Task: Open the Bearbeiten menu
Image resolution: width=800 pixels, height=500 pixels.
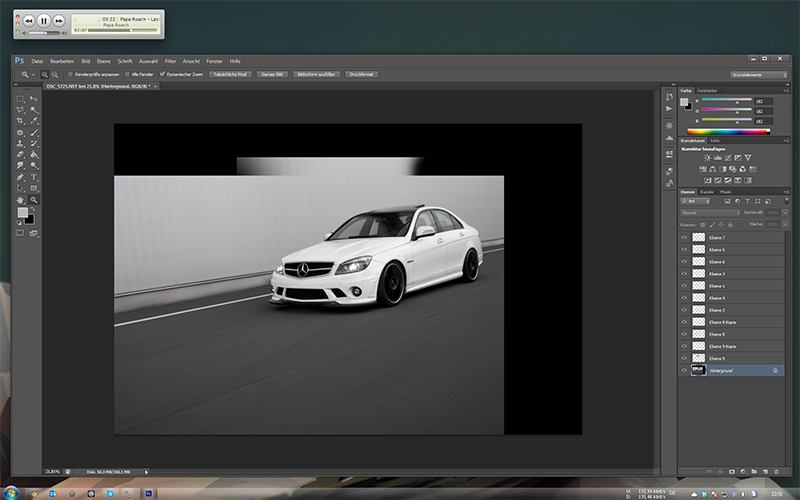Action: pos(62,61)
